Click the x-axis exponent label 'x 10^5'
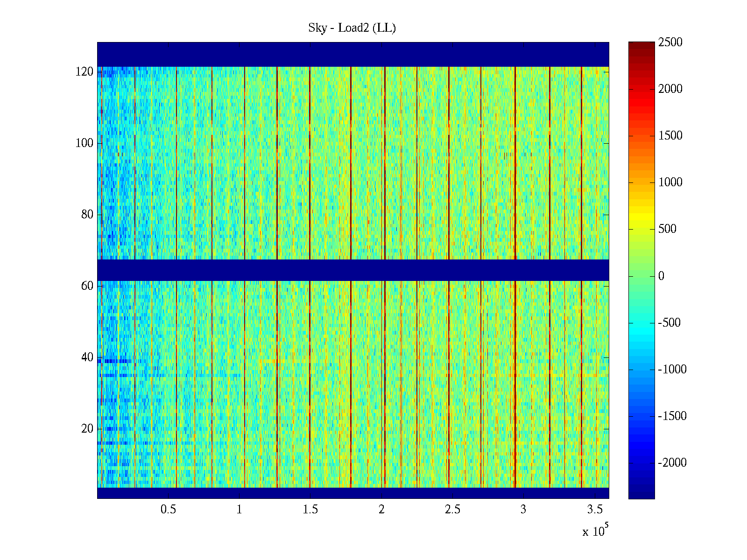This screenshot has height=560, width=747. click(595, 531)
